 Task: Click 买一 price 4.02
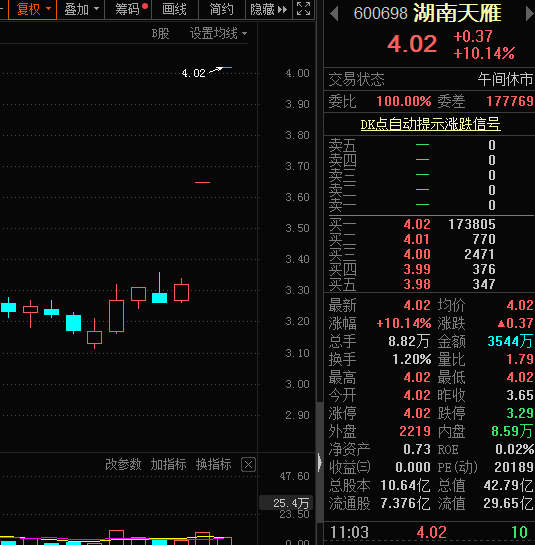click(417, 224)
